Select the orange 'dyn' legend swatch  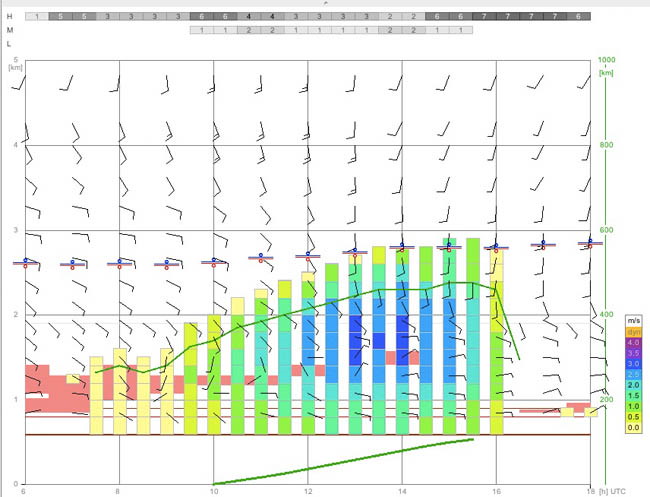pos(633,332)
